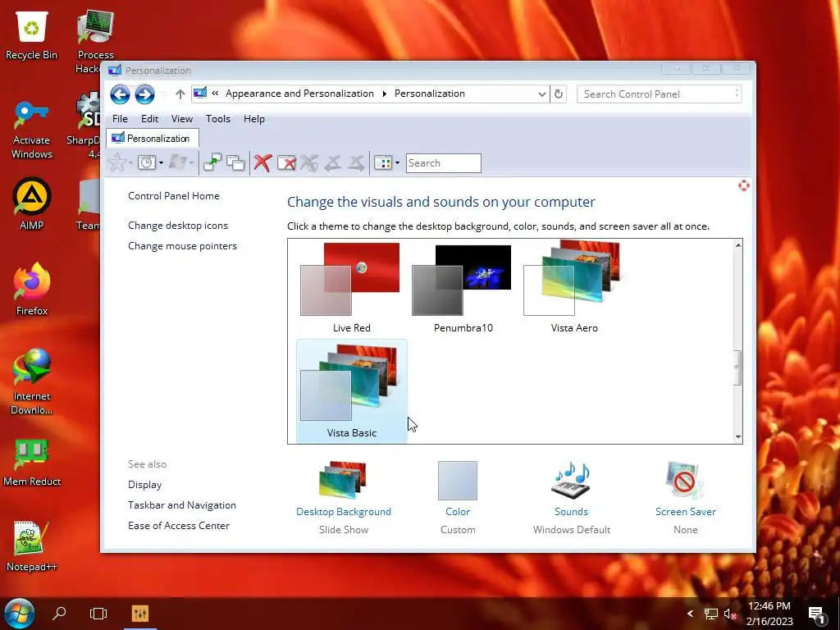Click the pinned mixer app in taskbar

[139, 613]
